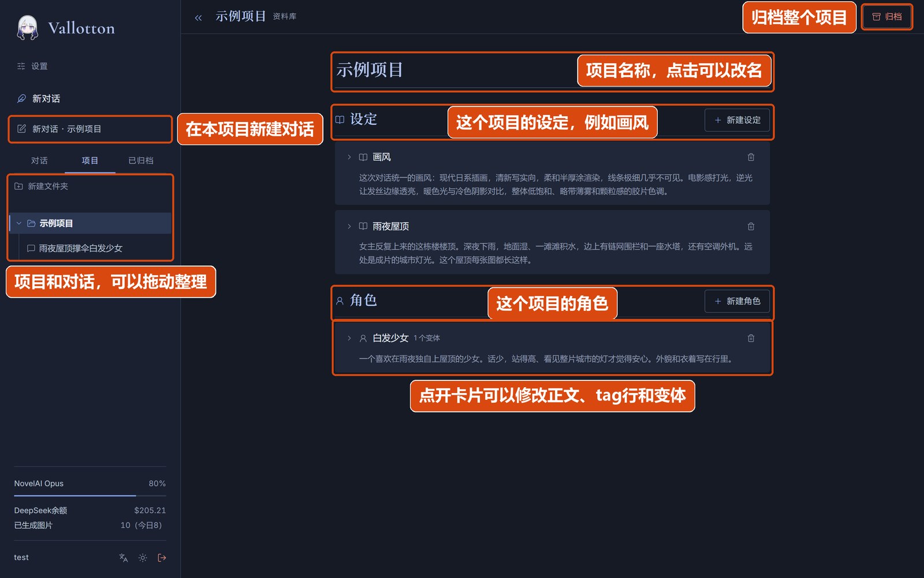
Task: Click the DeepSeek余额 $205.21 value
Action: (150, 510)
